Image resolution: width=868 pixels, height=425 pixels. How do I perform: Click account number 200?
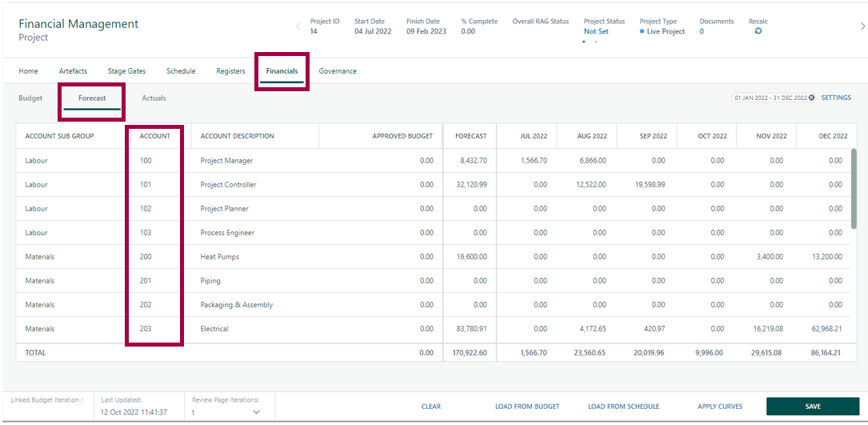pyautogui.click(x=146, y=257)
